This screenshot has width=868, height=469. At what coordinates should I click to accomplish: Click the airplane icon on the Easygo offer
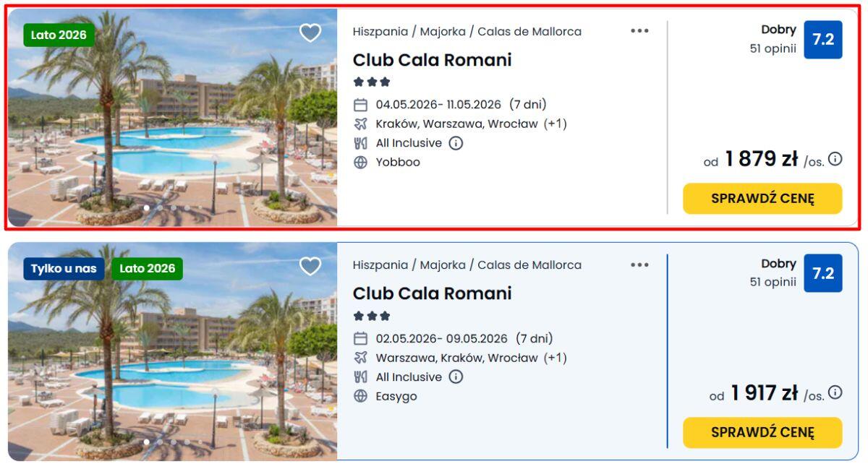pyautogui.click(x=360, y=358)
